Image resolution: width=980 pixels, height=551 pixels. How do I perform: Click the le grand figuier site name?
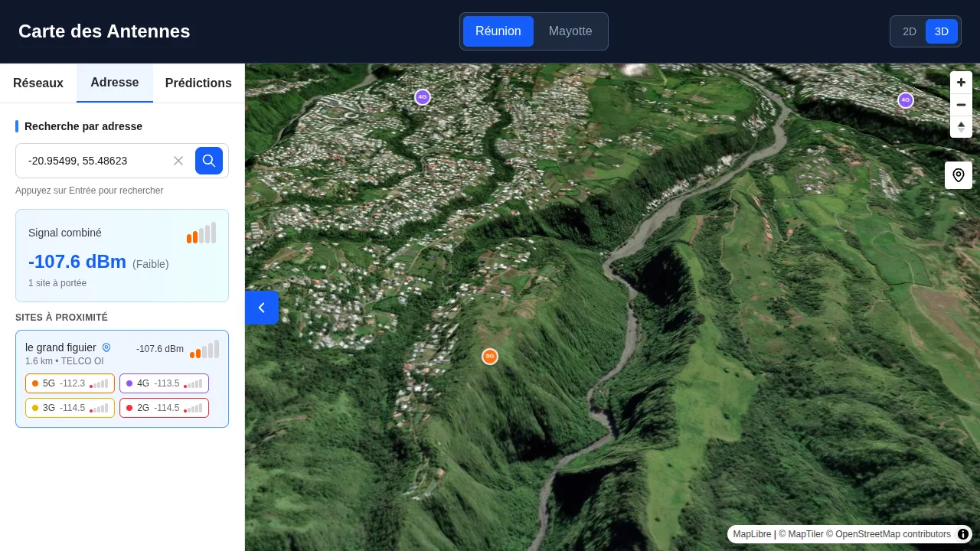pyautogui.click(x=60, y=347)
